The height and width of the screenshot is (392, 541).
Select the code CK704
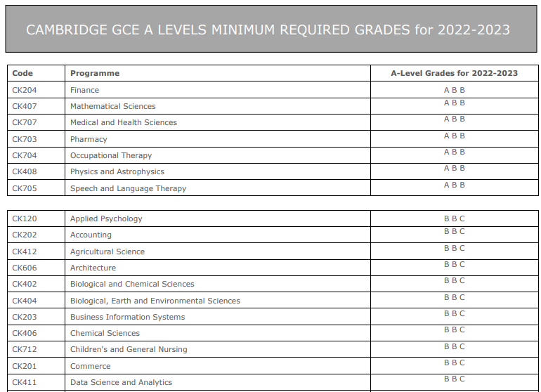click(x=25, y=155)
